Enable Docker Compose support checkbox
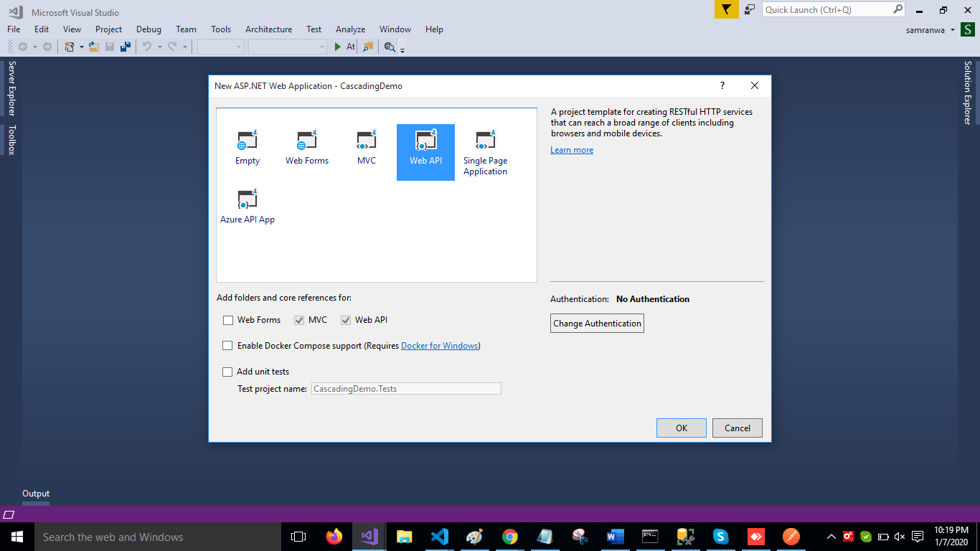The image size is (980, 551). [x=227, y=346]
